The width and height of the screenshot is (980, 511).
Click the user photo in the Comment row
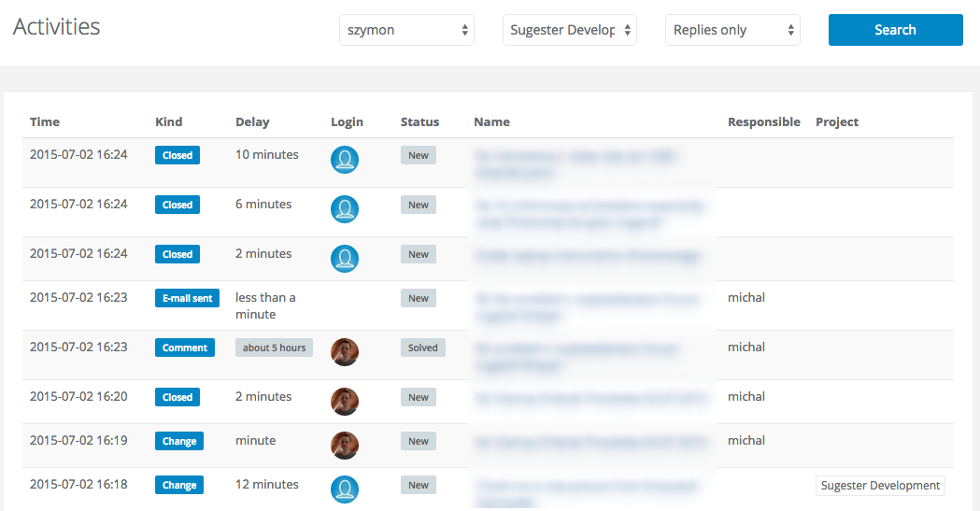coord(345,351)
